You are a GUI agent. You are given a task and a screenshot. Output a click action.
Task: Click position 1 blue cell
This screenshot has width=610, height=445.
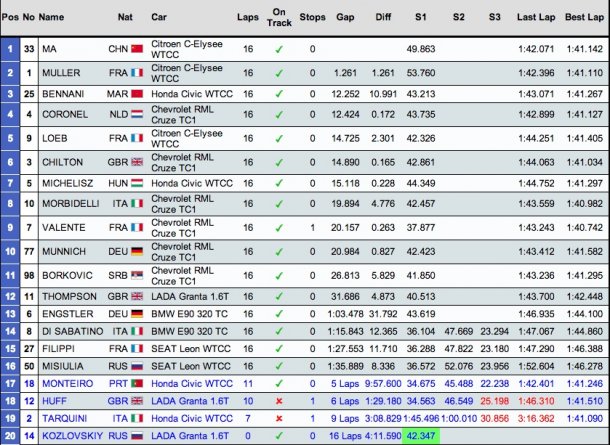click(x=10, y=49)
